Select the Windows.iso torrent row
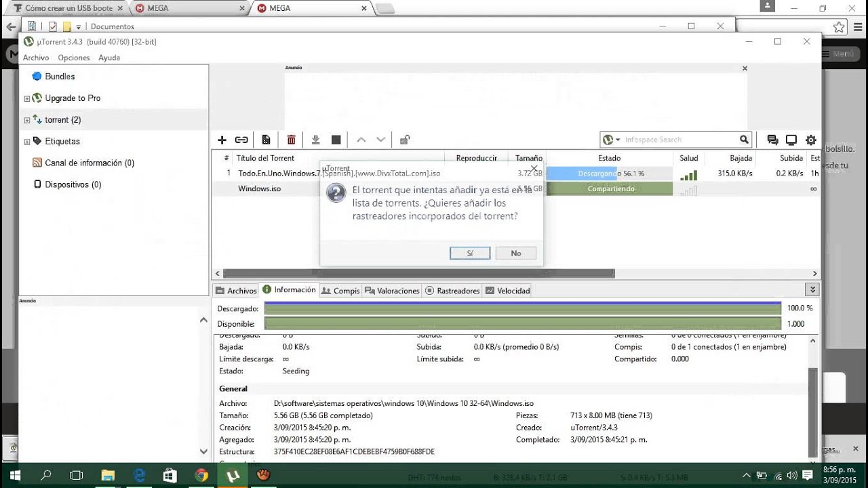The width and height of the screenshot is (868, 488). coord(515,189)
